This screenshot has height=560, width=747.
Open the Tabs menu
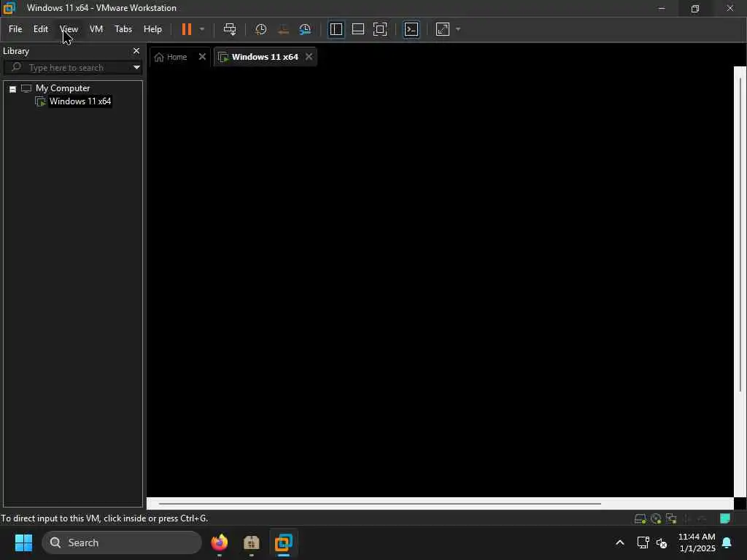[x=123, y=29]
